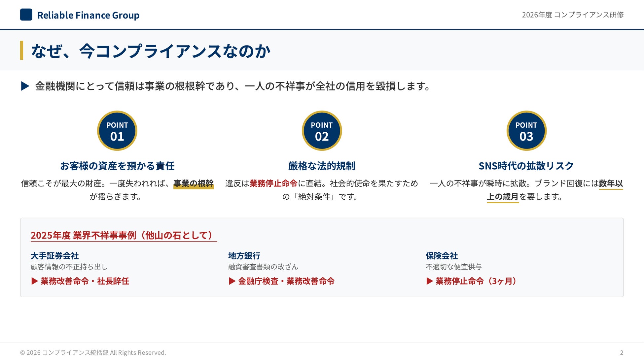Click the 保険会社 case label
644x362 pixels.
(x=442, y=256)
